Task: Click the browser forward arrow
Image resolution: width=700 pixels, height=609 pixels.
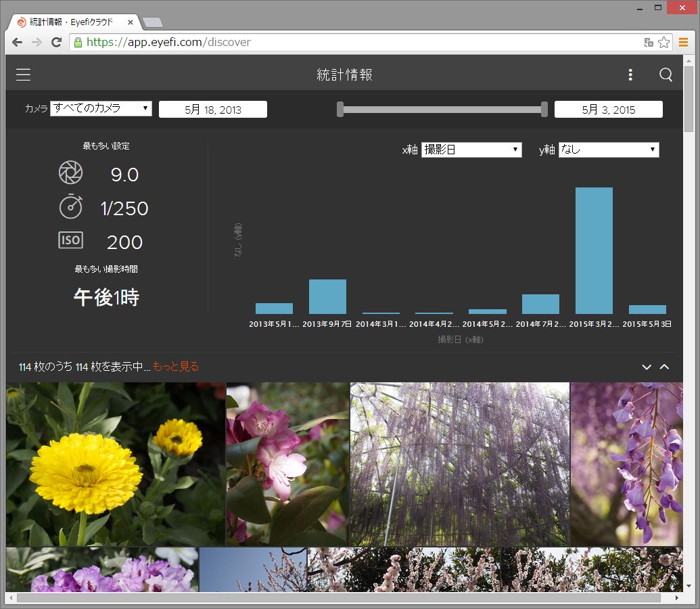Action: tap(37, 43)
